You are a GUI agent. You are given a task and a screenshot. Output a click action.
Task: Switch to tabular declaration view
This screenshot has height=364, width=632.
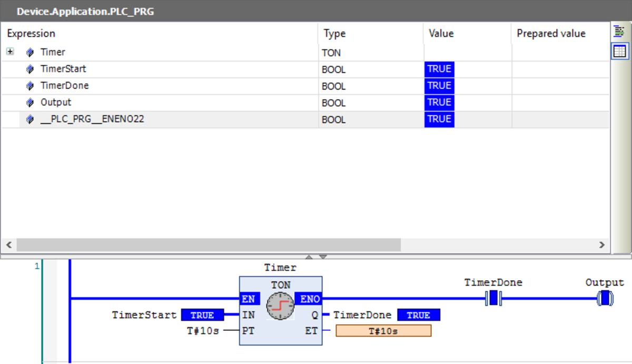[x=622, y=51]
